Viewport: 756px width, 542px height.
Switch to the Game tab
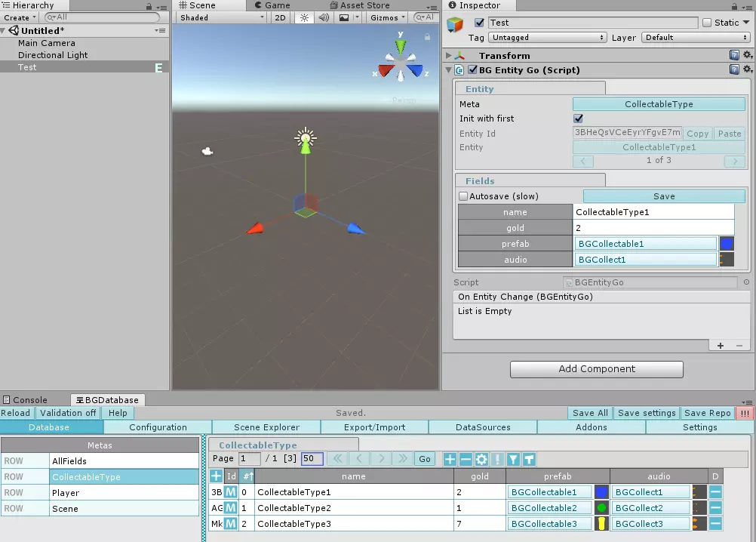273,5
